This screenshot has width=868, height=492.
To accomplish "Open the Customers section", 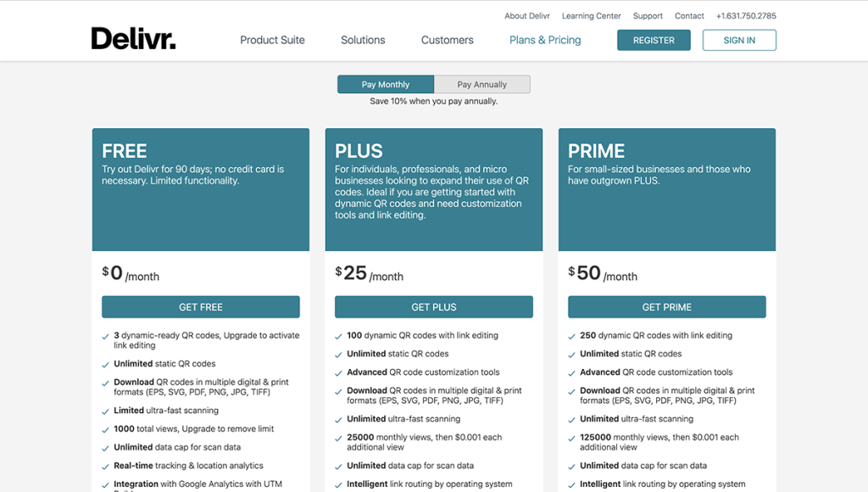I will 447,40.
